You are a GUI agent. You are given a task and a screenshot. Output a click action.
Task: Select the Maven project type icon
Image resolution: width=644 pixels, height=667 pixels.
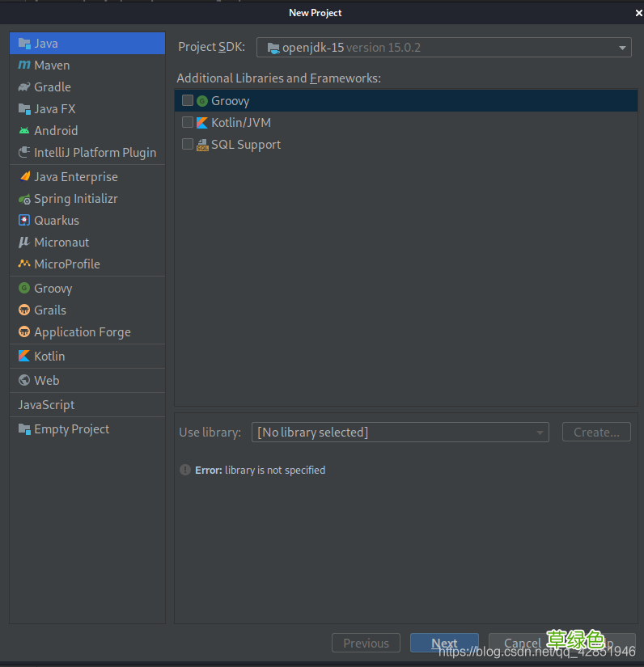(24, 65)
